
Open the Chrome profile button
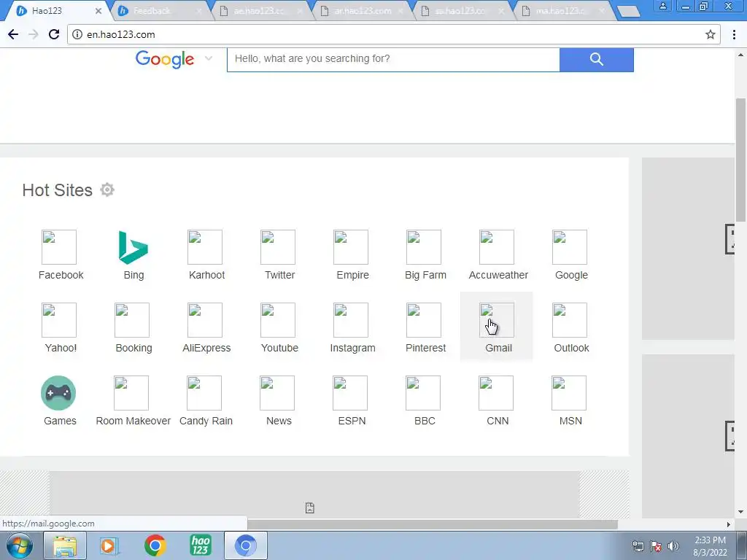(x=662, y=6)
